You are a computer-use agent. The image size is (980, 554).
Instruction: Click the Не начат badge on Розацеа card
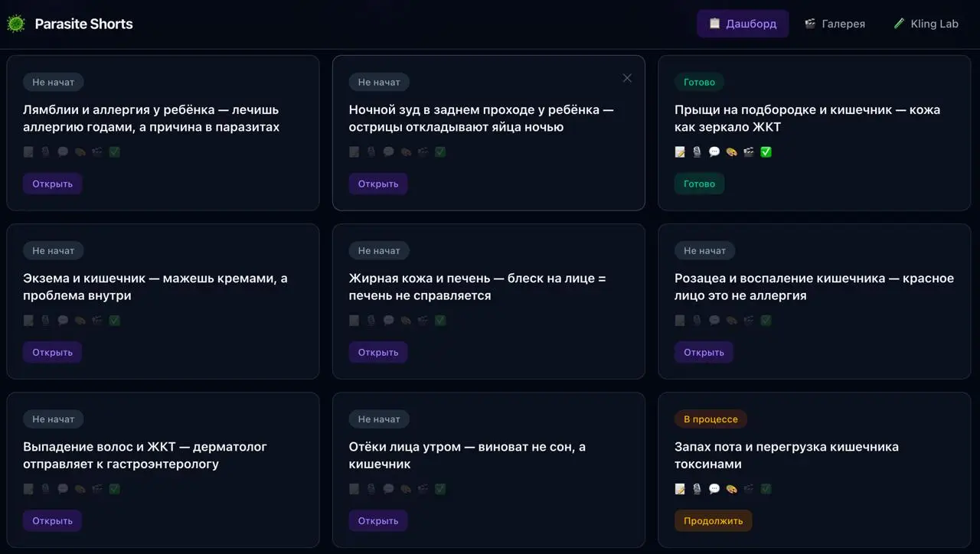tap(704, 250)
